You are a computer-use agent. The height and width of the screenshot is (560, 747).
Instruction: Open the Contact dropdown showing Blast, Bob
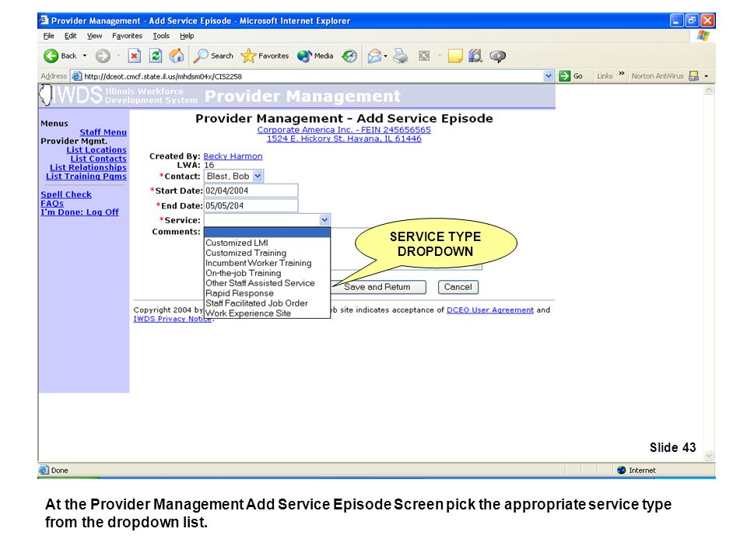coord(234,177)
